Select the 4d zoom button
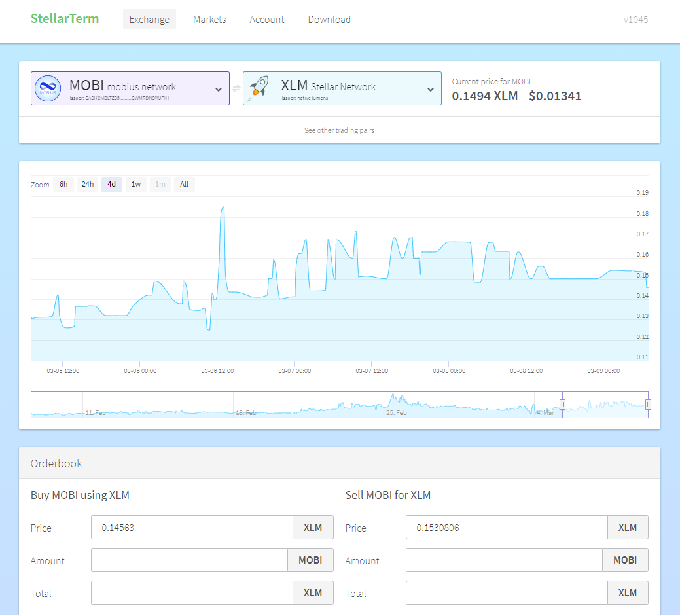Screen dimensions: 680x616 (111, 184)
